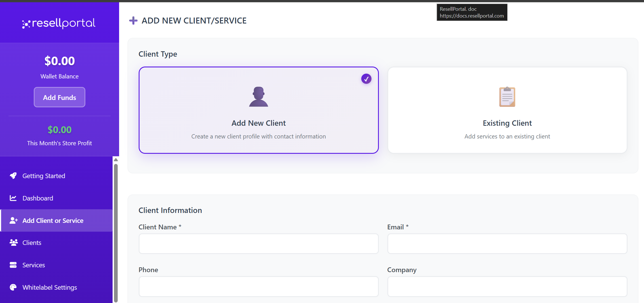Click into the Email text field

(x=507, y=244)
